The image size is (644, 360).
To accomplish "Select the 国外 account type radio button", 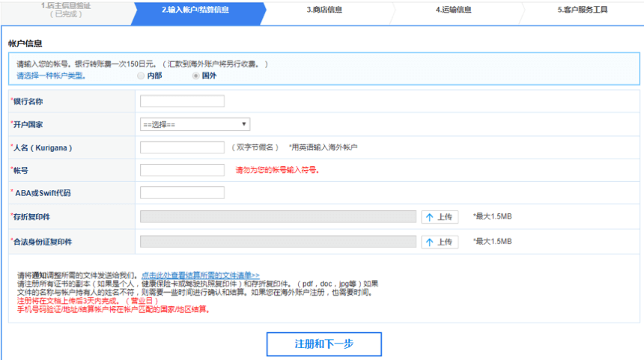I will pyautogui.click(x=195, y=76).
